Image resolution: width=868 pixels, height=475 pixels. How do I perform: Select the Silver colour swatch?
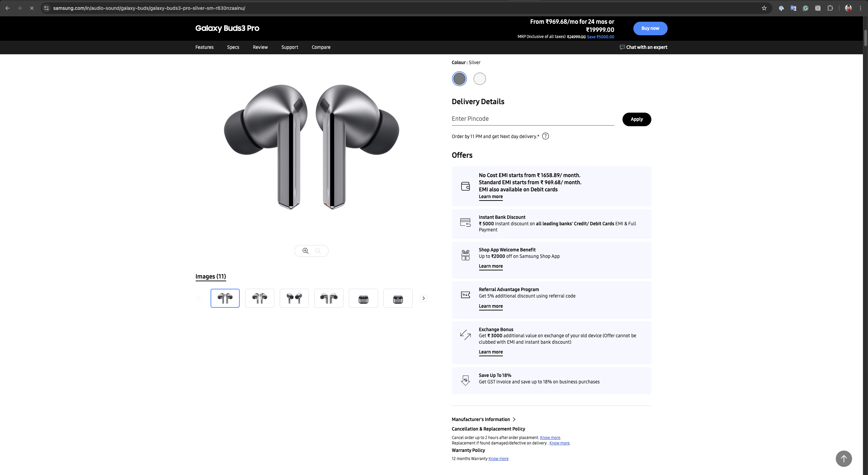coord(459,79)
